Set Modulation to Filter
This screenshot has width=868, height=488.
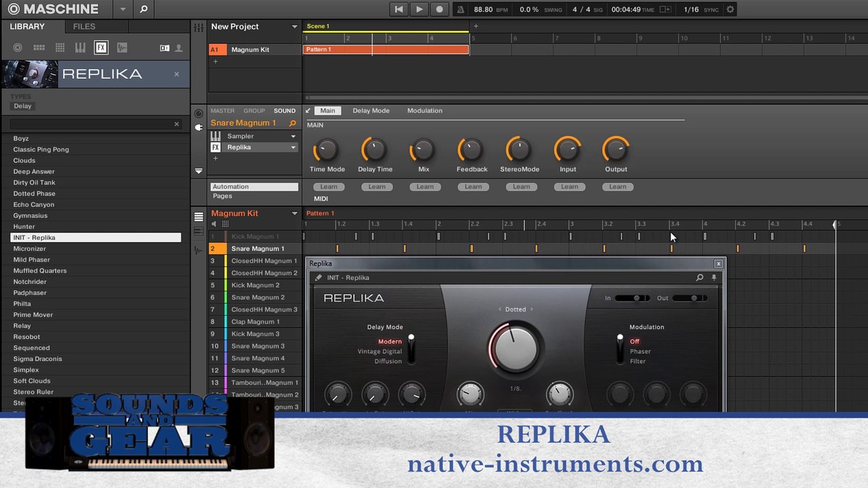click(x=637, y=361)
